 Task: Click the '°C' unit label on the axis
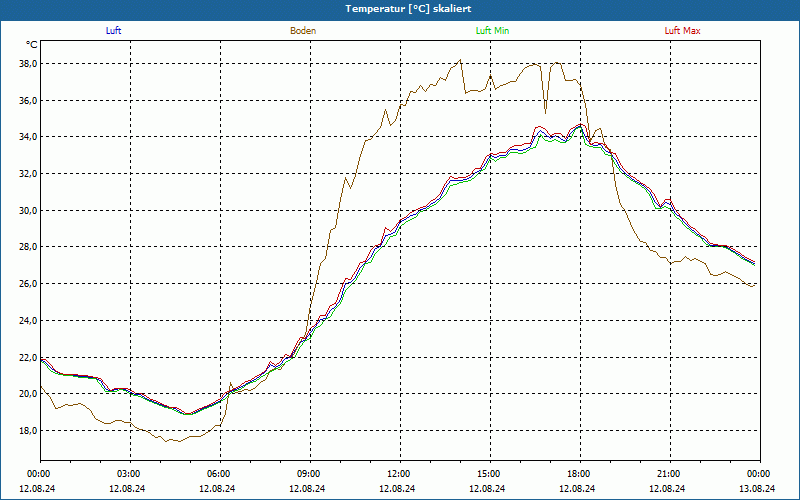click(x=32, y=45)
